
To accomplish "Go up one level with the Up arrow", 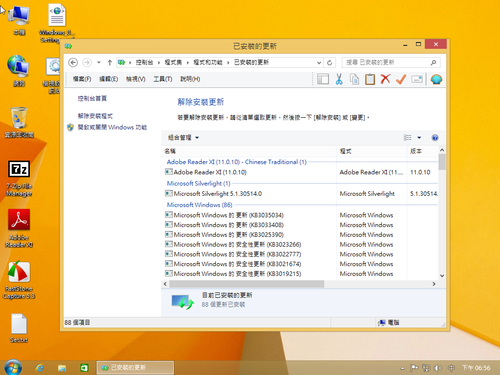I will point(110,62).
